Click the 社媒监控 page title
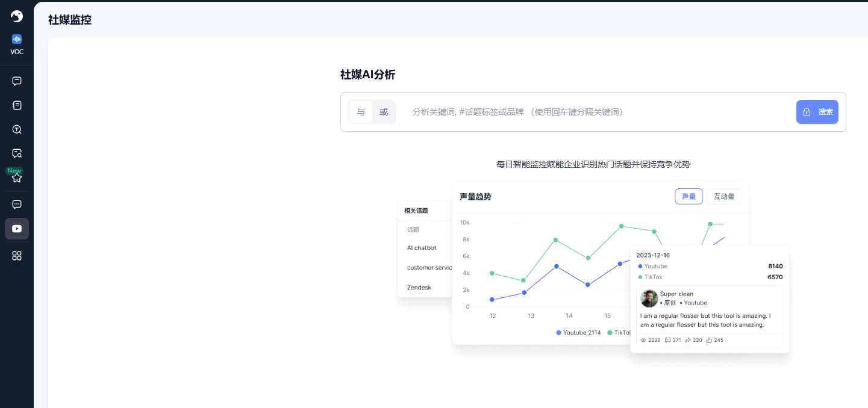The height and width of the screenshot is (408, 868). click(x=69, y=20)
